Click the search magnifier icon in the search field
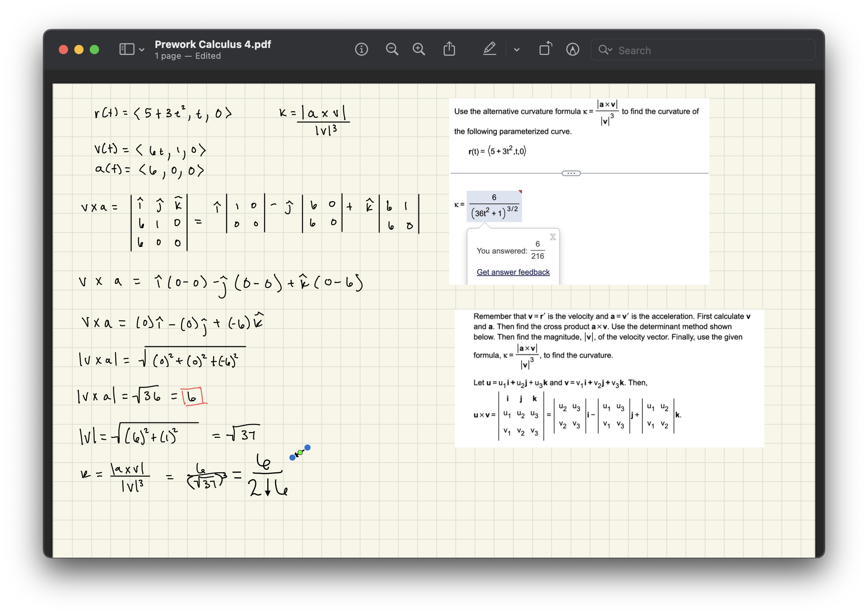 coord(603,50)
